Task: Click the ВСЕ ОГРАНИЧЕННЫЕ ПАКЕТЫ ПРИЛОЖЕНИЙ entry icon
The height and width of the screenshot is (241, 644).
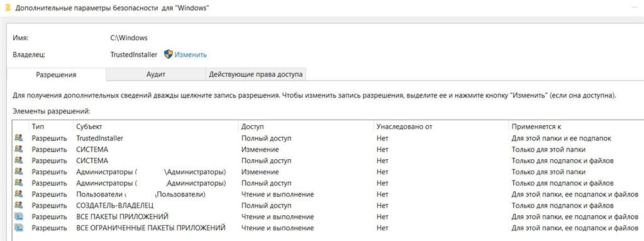Action: tap(19, 227)
